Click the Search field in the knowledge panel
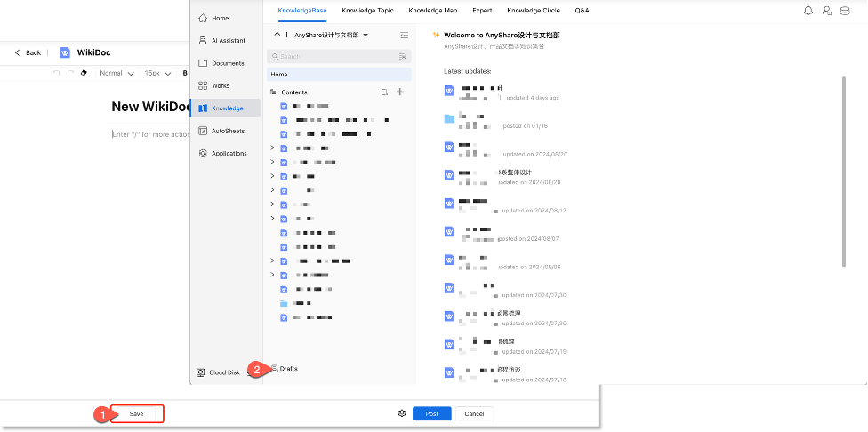Image resolution: width=868 pixels, height=432 pixels. coord(334,56)
